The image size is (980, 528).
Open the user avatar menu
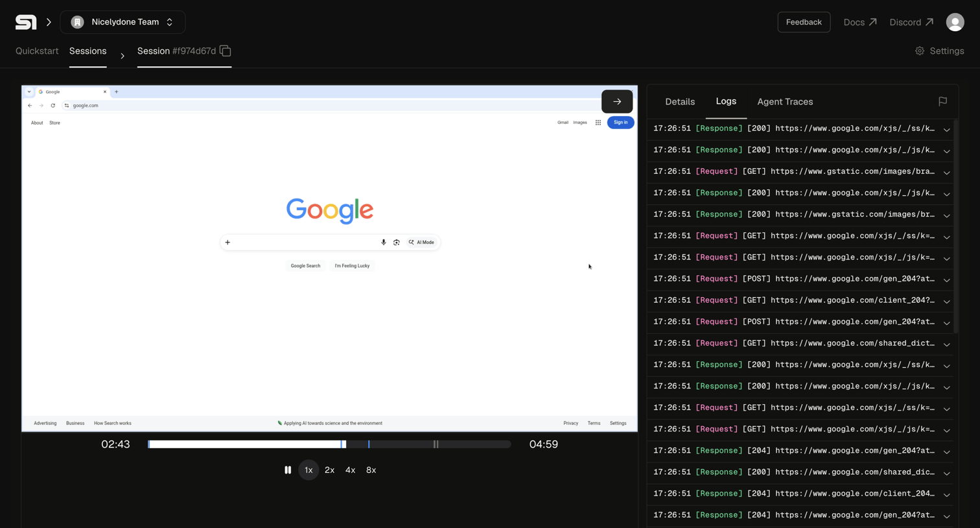click(955, 22)
